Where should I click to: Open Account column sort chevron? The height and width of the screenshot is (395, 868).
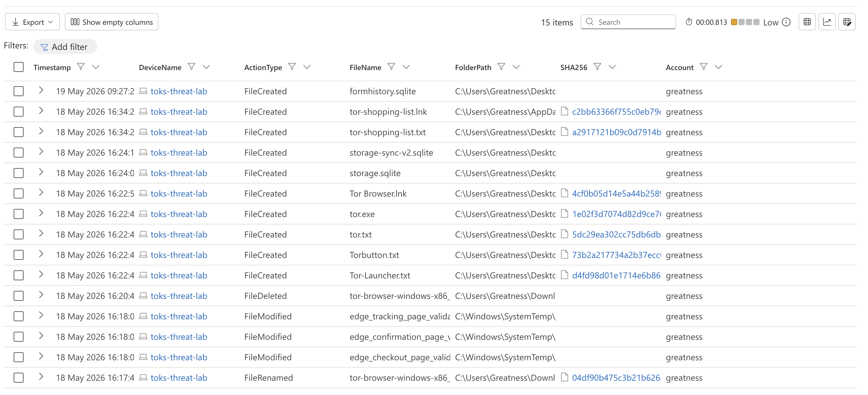click(718, 67)
